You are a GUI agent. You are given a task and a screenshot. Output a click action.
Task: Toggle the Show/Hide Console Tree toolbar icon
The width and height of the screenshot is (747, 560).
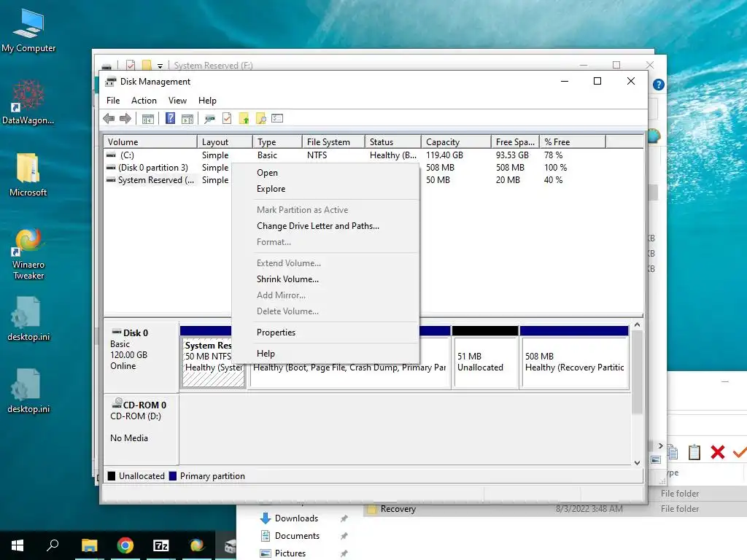(148, 119)
